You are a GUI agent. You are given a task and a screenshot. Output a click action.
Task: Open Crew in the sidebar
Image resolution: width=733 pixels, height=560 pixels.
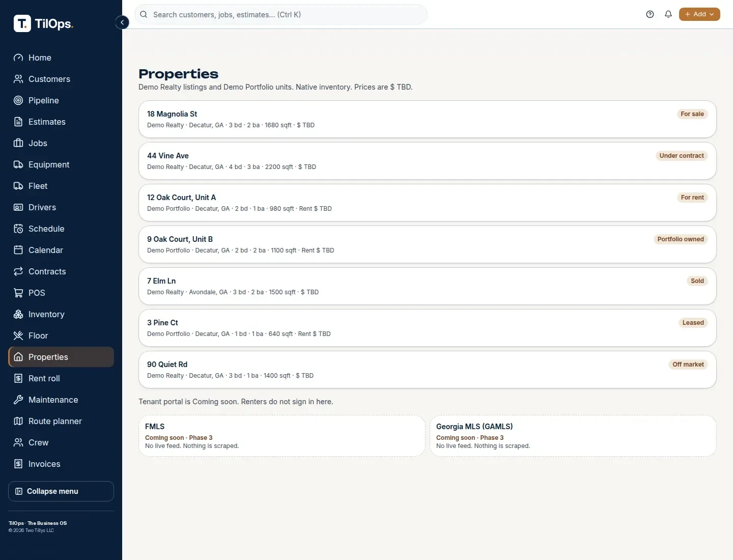pos(61,442)
